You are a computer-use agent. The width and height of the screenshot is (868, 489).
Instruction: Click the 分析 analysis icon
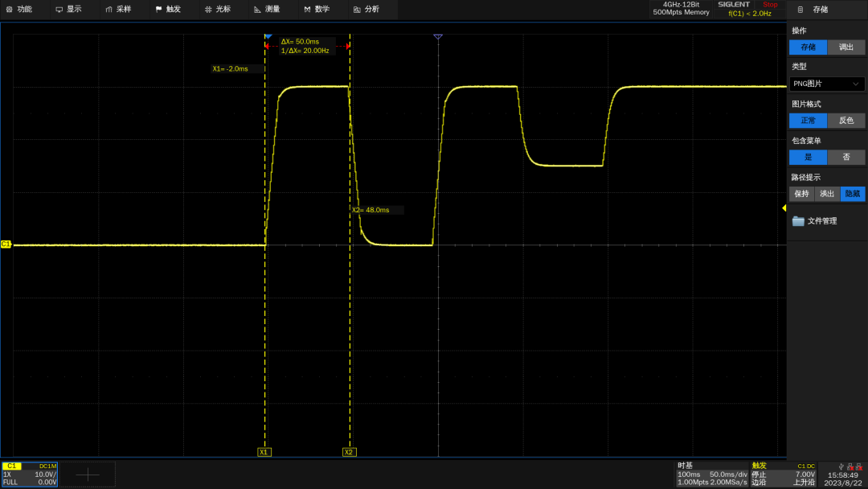coord(357,10)
